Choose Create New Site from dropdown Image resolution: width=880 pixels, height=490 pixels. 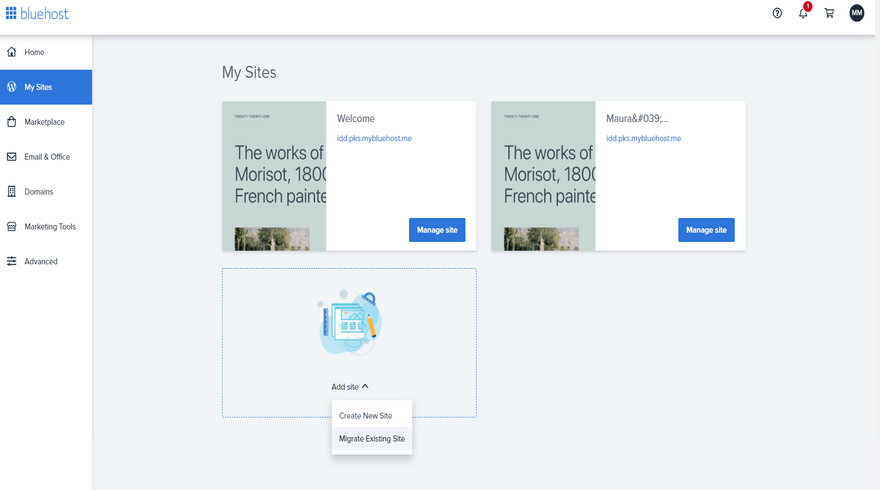tap(372, 416)
